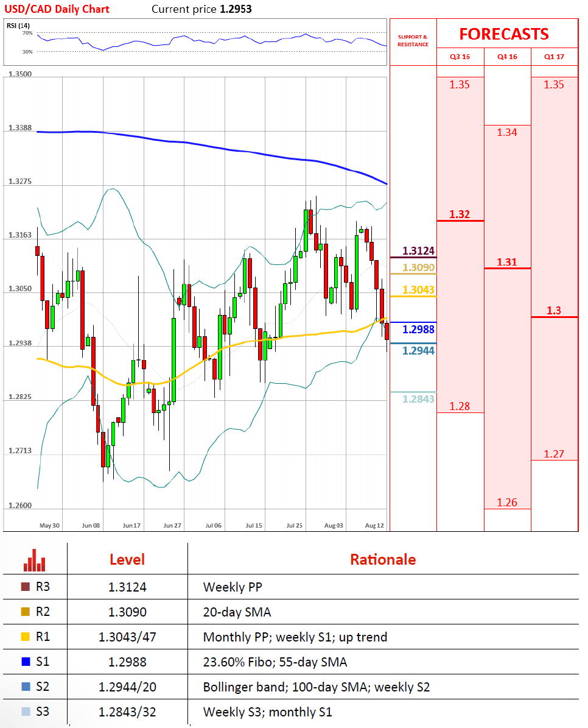Screen dimensions: 588x728
Task: Click the 'RSI (14)' indicator label
Action: pos(18,26)
